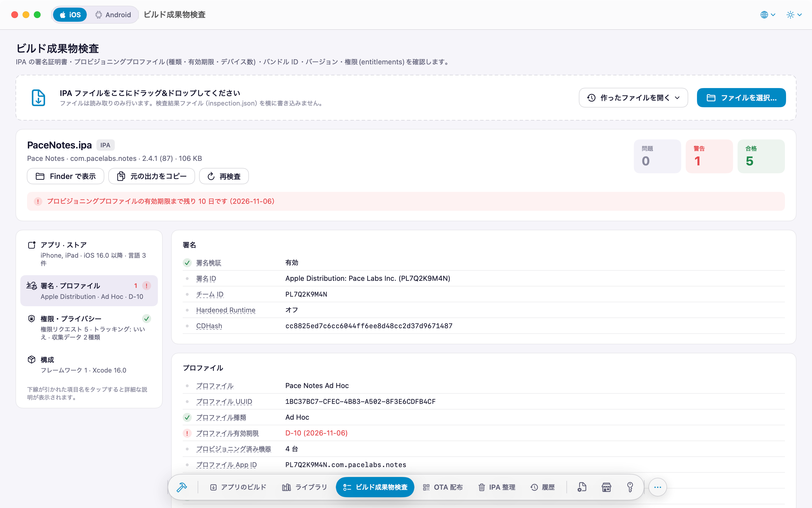Click the red alert badge on 署名・プロファイル
This screenshot has height=508, width=812.
tap(146, 286)
